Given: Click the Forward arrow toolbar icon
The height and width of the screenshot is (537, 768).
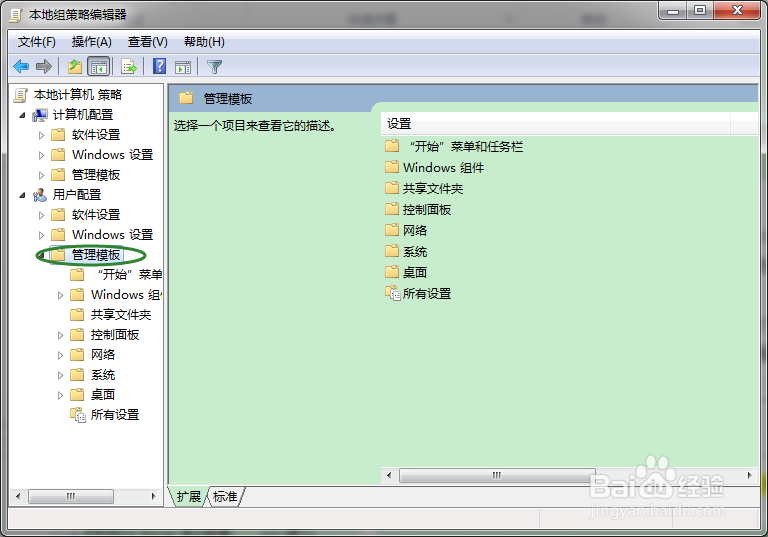Looking at the screenshot, I should tap(44, 66).
